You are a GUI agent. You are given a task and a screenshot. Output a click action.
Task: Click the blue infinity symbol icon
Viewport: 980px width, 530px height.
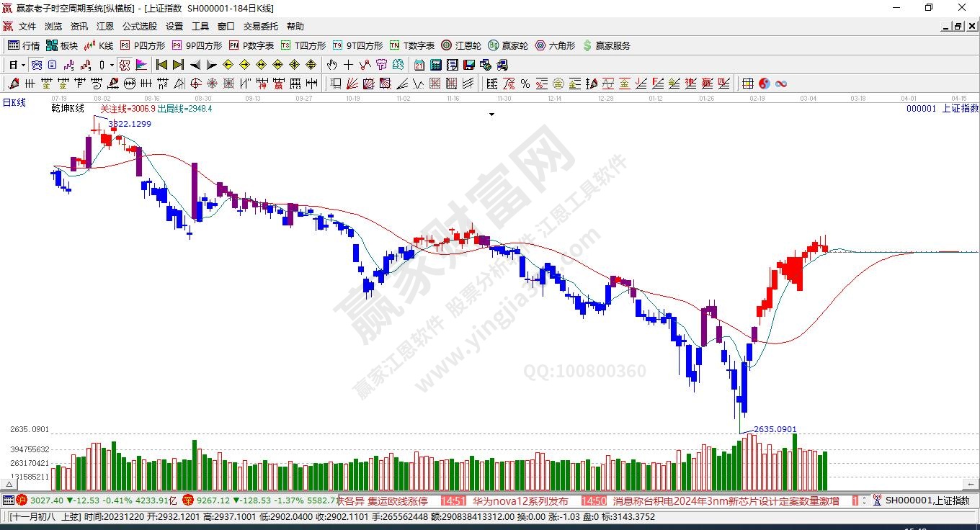780,84
